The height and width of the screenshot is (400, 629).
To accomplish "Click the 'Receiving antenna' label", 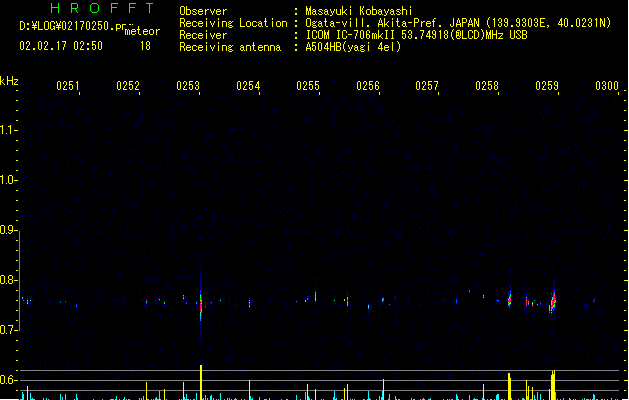I will [230, 47].
